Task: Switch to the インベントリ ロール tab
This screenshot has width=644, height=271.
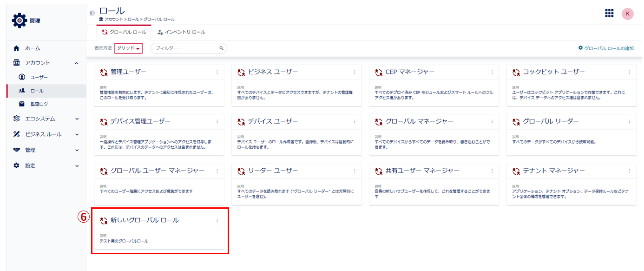Action: click(x=181, y=32)
